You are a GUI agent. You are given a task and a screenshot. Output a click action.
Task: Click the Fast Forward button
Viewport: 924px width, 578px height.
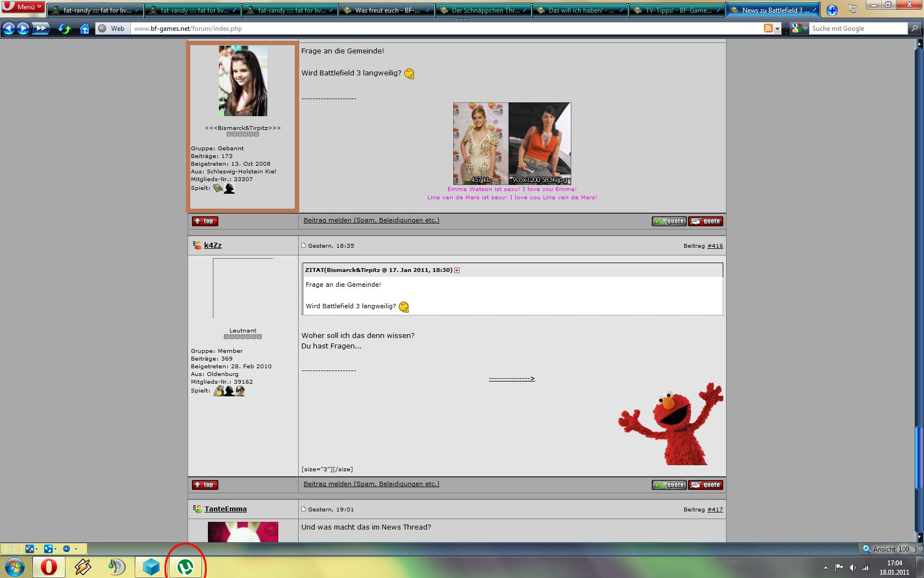coord(41,28)
